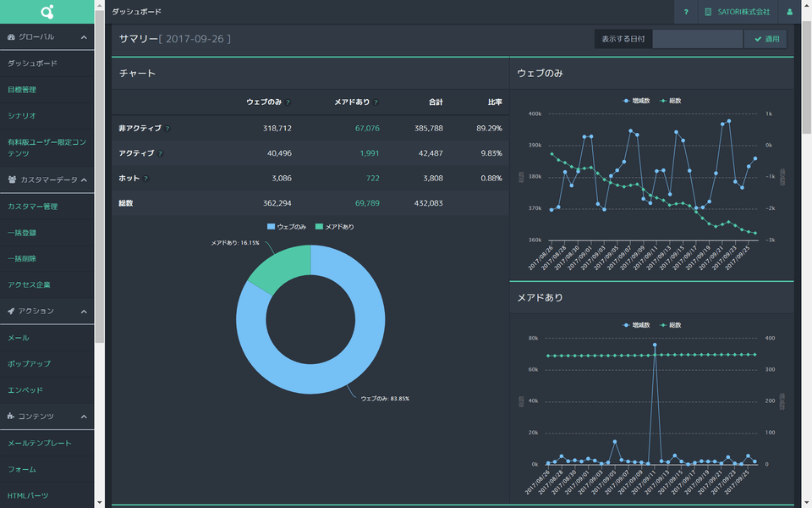Open シナリオ from the sidebar menu
This screenshot has width=812, height=508.
22,115
